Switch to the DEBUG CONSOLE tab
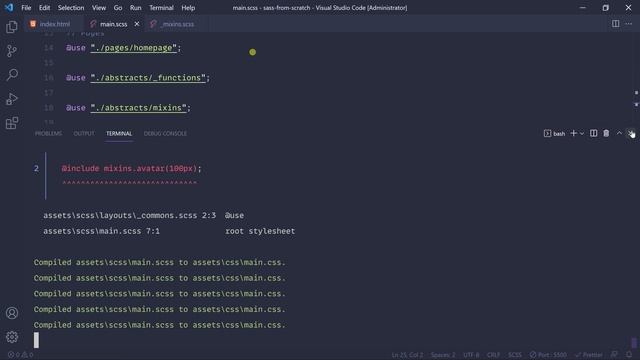This screenshot has height=360, width=640. pyautogui.click(x=165, y=133)
